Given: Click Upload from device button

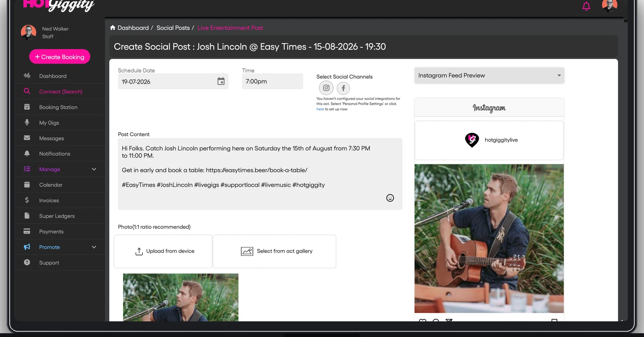Looking at the screenshot, I should click(163, 251).
